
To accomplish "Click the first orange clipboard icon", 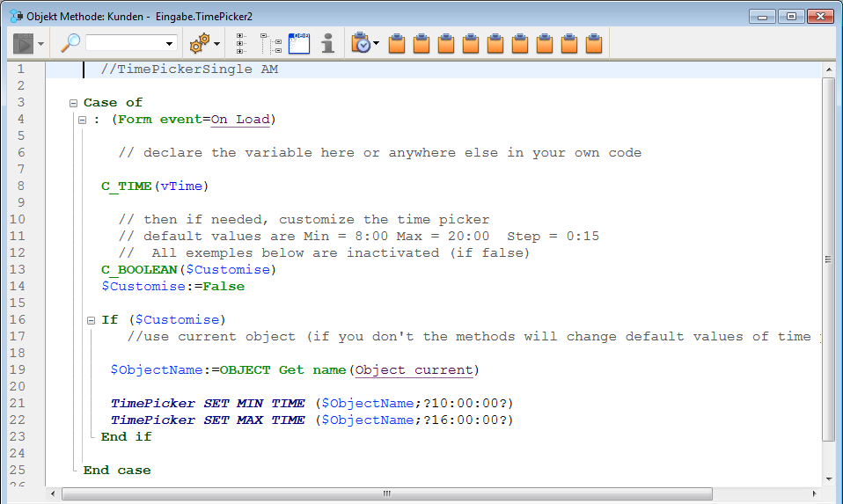I will (x=397, y=43).
